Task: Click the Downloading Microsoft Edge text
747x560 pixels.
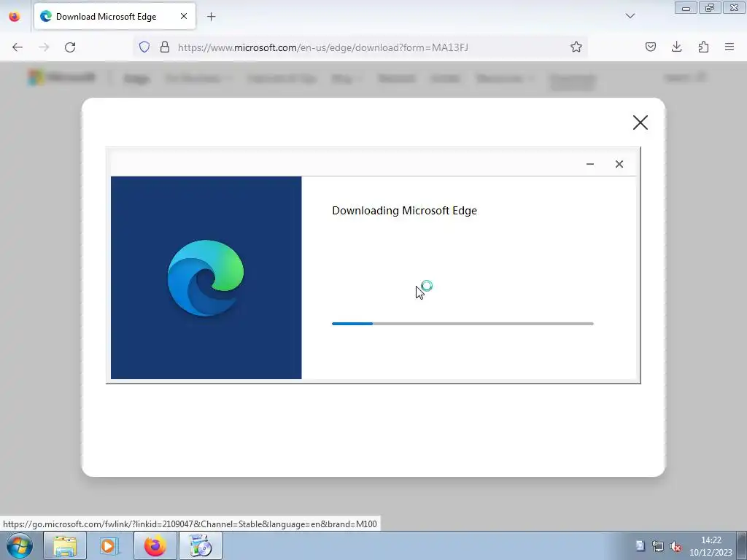Action: pyautogui.click(x=404, y=211)
